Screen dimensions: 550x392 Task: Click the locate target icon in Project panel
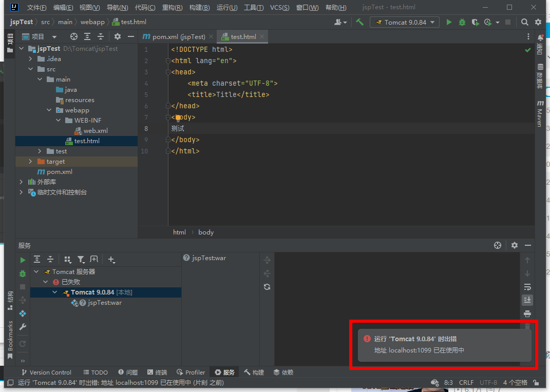(74, 36)
